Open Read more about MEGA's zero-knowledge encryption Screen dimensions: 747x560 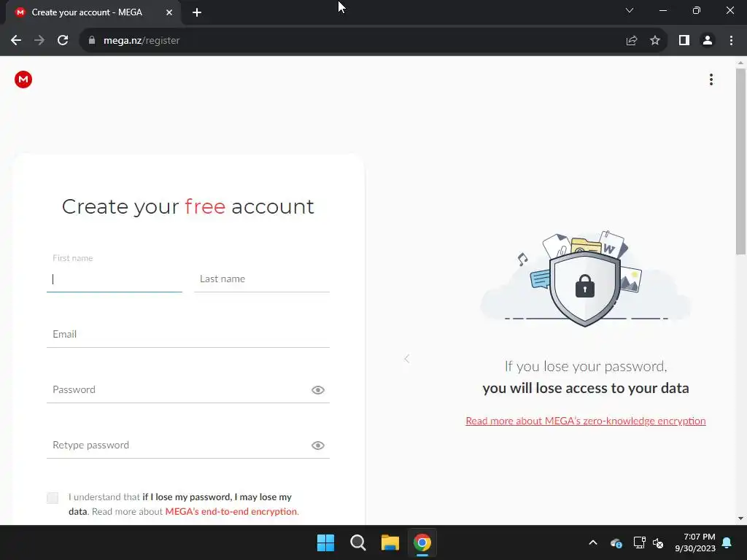click(x=586, y=421)
